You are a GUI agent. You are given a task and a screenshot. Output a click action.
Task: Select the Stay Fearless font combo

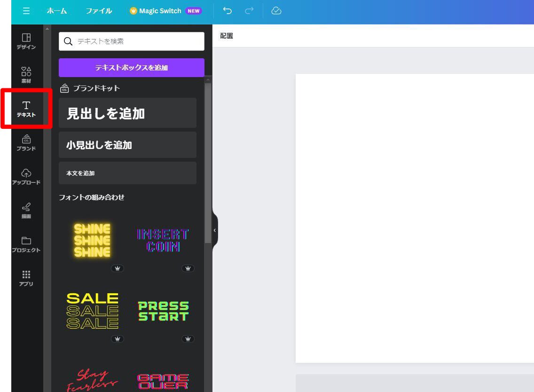pos(92,380)
